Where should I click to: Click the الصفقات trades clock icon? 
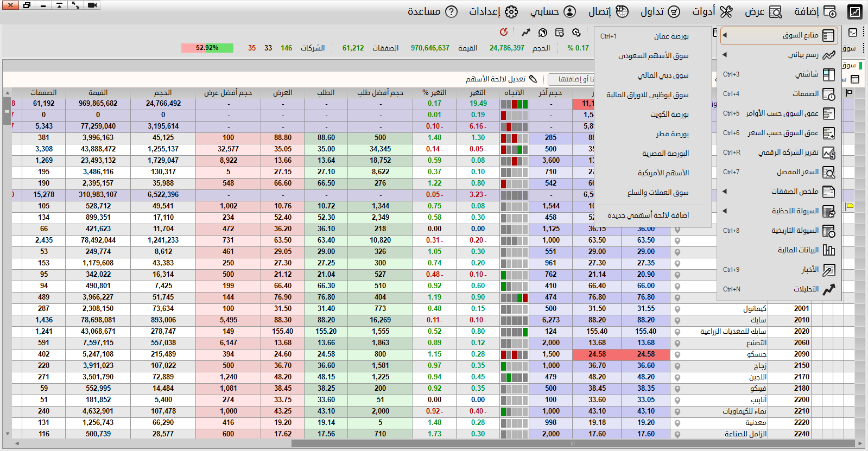(829, 94)
